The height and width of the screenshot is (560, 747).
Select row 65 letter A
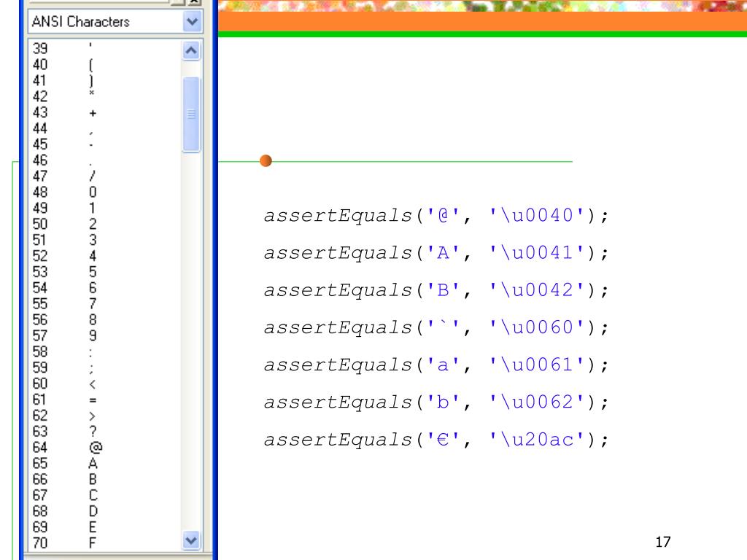click(x=105, y=463)
